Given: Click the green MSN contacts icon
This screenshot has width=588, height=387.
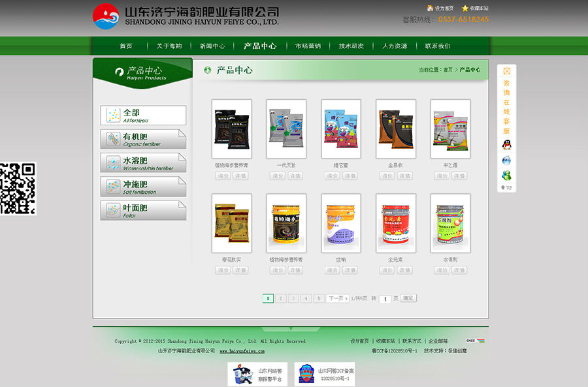Looking at the screenshot, I should pyautogui.click(x=506, y=176).
